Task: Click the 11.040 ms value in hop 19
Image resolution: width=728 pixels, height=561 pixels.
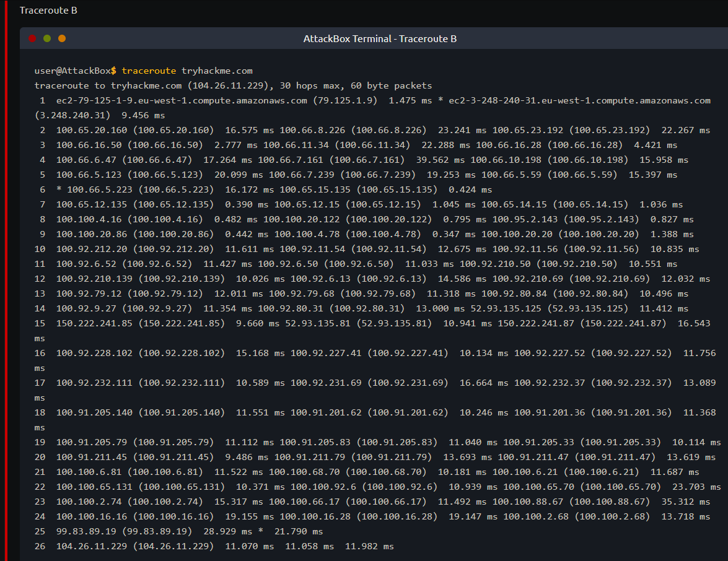Action: (x=473, y=442)
